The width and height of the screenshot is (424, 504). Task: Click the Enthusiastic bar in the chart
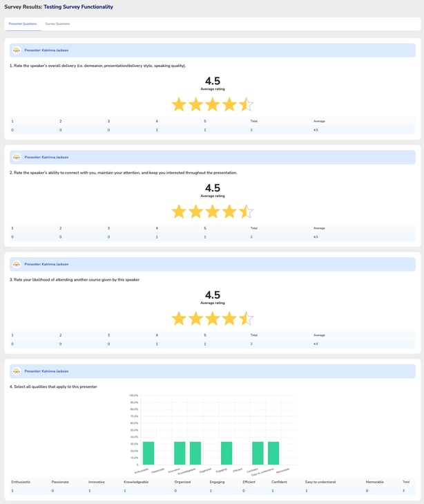(148, 453)
